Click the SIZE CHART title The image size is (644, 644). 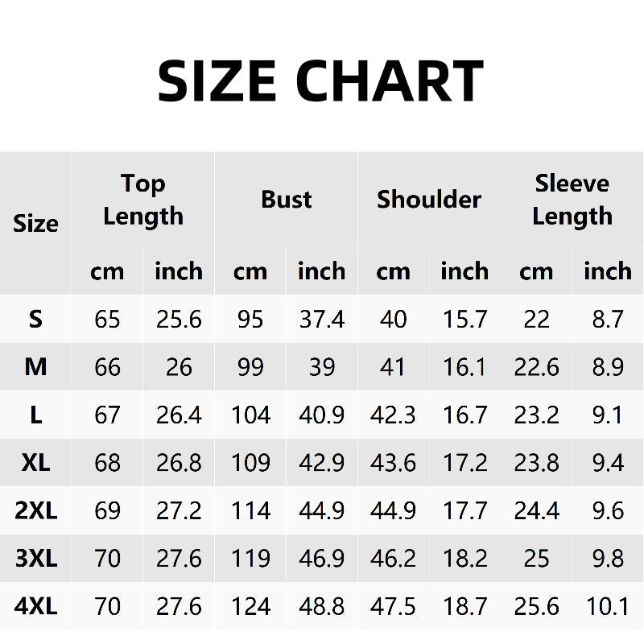coord(320,80)
